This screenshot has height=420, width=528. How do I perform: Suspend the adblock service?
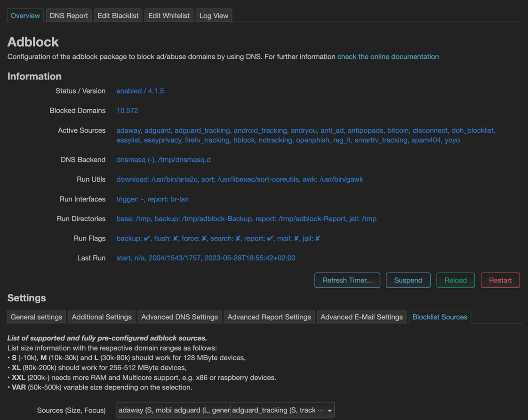[x=408, y=280]
